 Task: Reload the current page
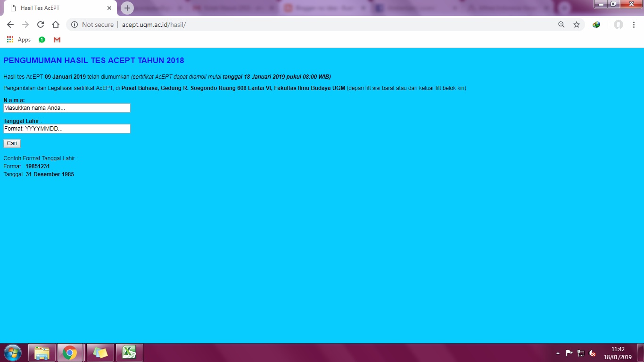pos(41,25)
